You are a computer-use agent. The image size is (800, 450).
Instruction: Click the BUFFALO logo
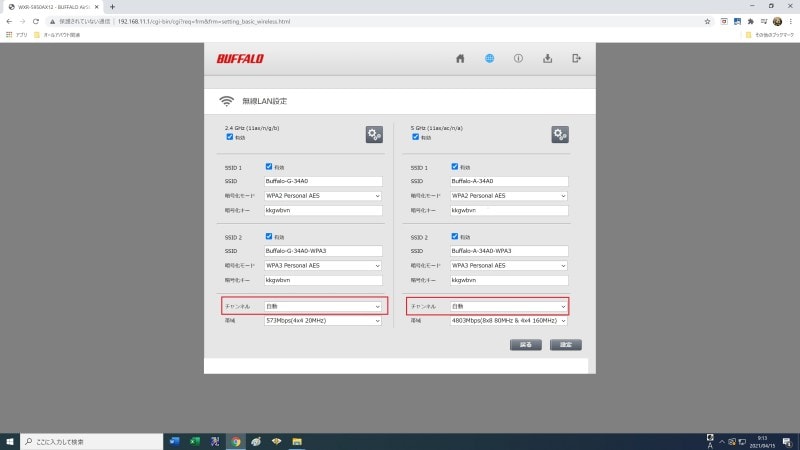(240, 58)
